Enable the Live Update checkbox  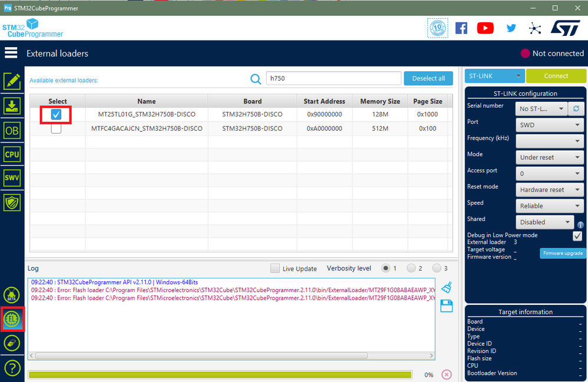tap(275, 268)
